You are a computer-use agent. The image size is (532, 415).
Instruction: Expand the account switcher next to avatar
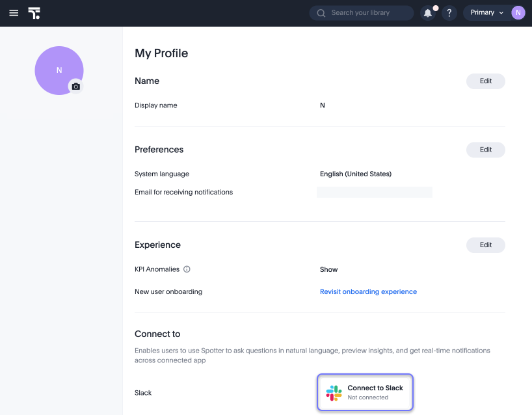click(501, 12)
